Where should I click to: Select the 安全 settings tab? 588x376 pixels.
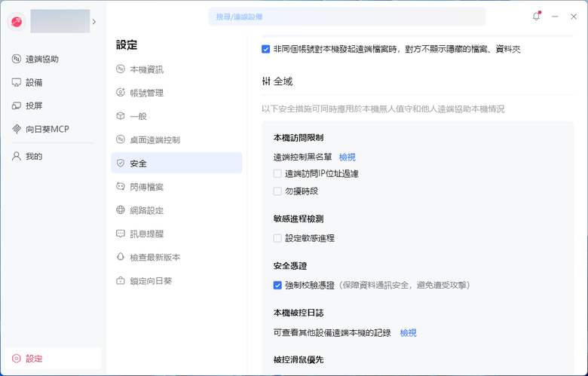(x=176, y=163)
